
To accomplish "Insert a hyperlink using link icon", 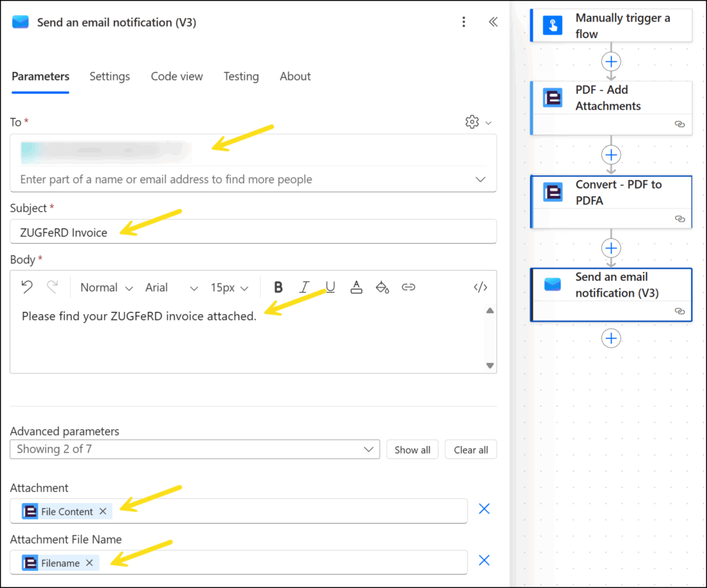I will [409, 287].
